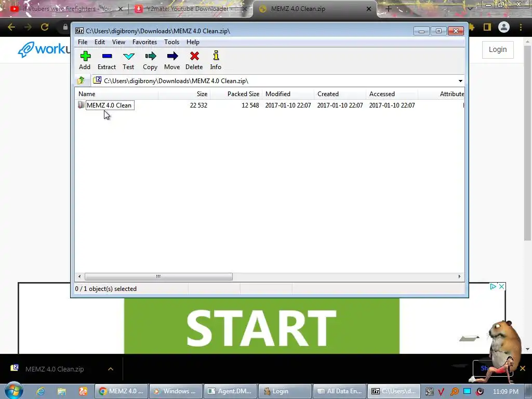The height and width of the screenshot is (399, 532).
Task: Open the downloaded MEMZ 4.0 Clean.zip item
Action: pos(54,369)
